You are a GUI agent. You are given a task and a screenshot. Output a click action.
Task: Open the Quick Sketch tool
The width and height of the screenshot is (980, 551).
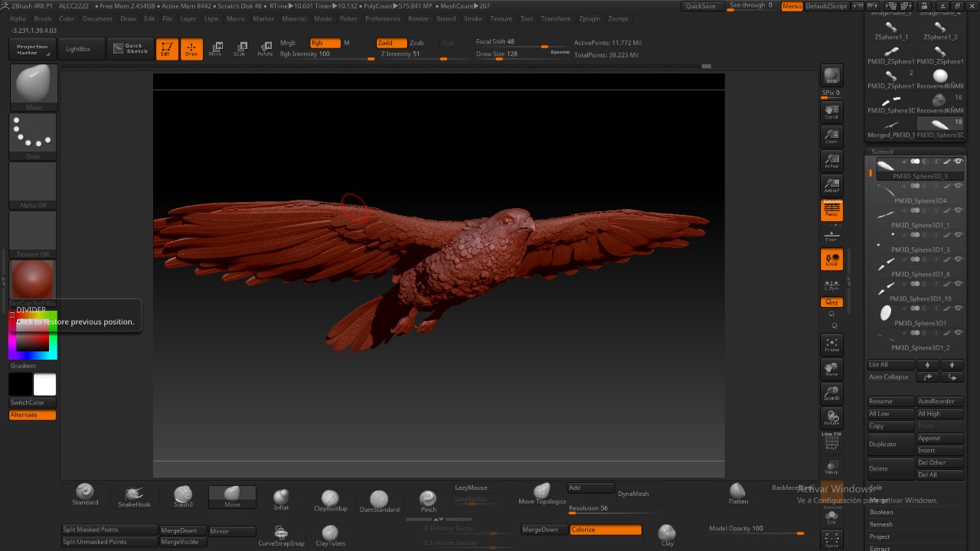[x=129, y=49]
